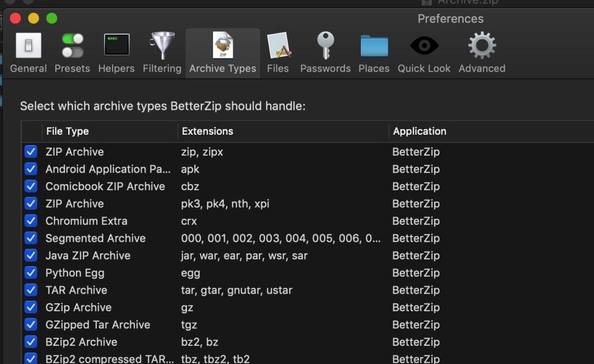This screenshot has width=594, height=364.
Task: Click the 'tgz' extensions cell
Action: point(189,325)
